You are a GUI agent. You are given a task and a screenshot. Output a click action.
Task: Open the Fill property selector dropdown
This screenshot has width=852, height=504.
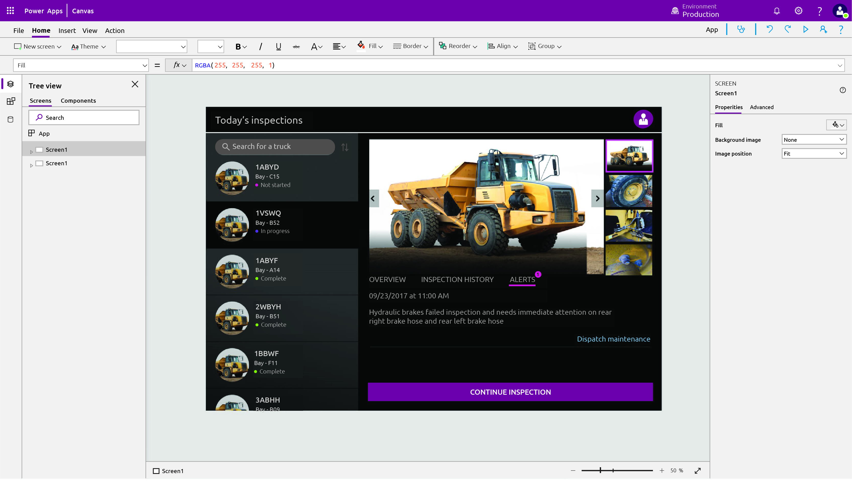81,65
